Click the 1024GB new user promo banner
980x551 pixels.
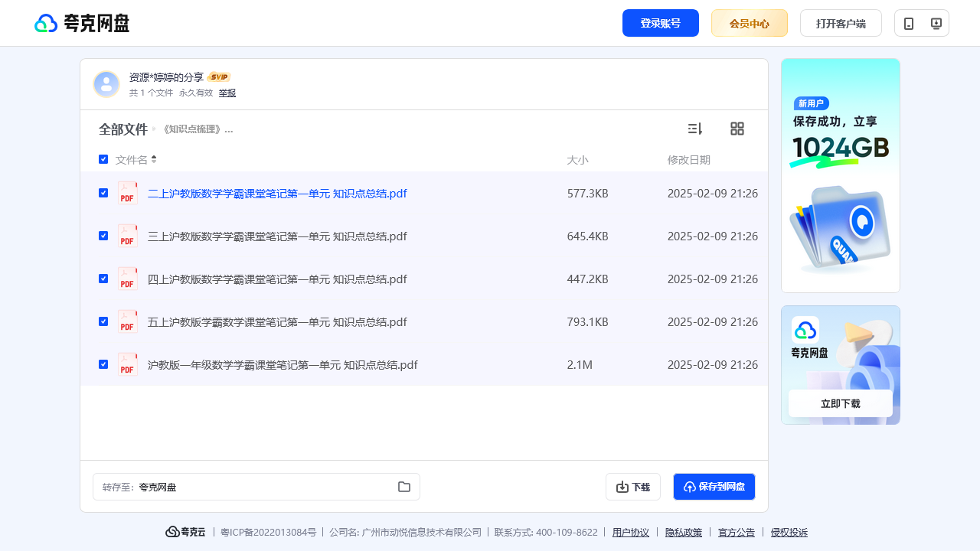click(841, 175)
